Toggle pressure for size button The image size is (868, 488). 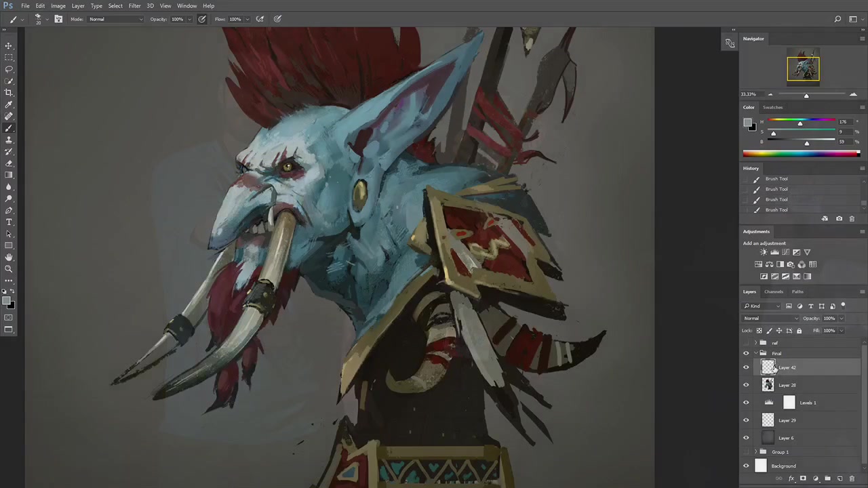click(277, 19)
